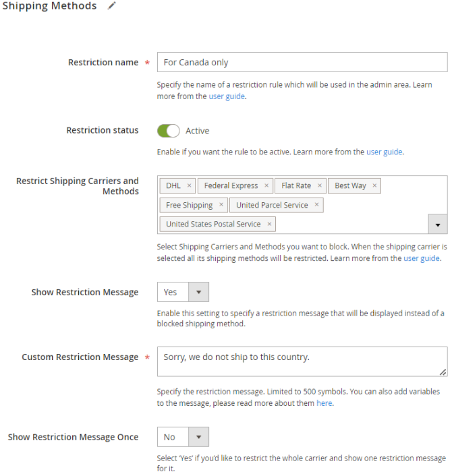Image resolution: width=452 pixels, height=476 pixels.
Task: Open the shipping carriers multiselect dropdown arrow
Action: click(438, 224)
